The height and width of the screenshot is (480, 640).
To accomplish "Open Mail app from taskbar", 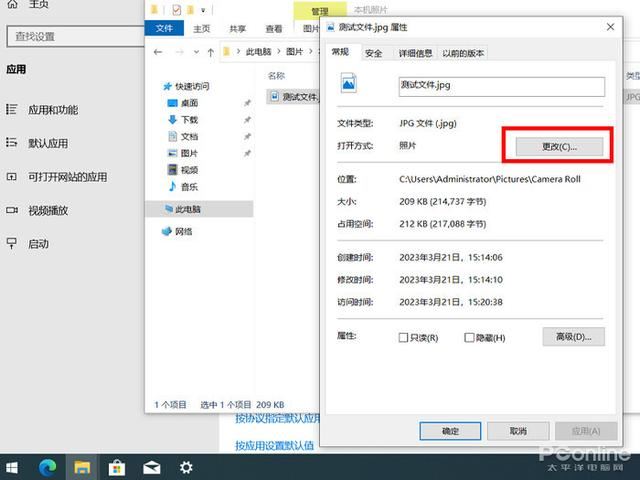I will (x=151, y=467).
